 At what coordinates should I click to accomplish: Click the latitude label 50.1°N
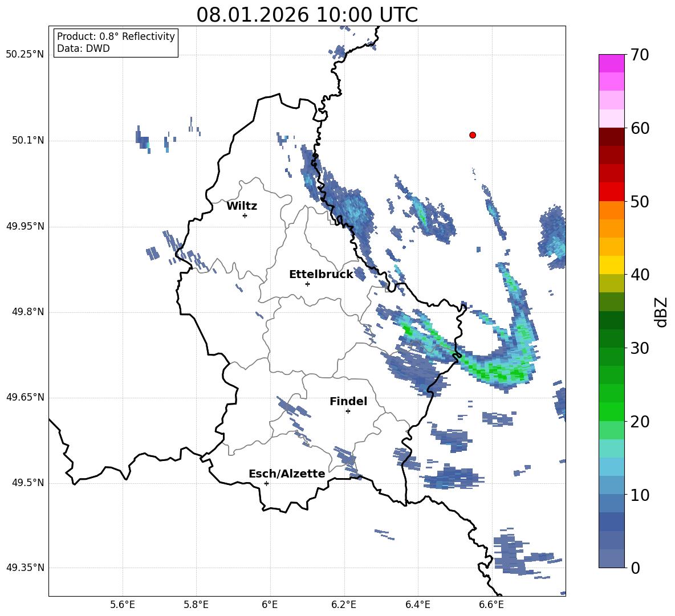pyautogui.click(x=28, y=141)
